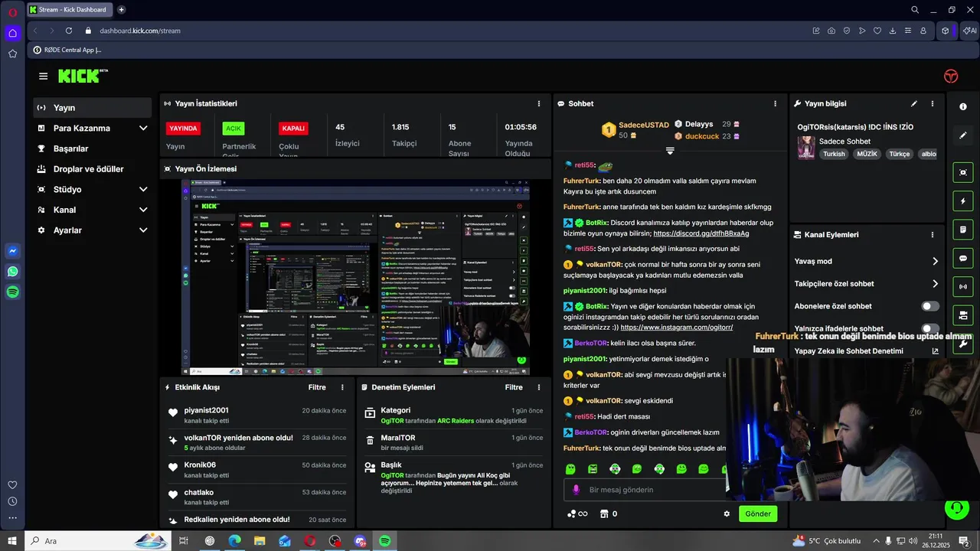Screen dimensions: 980x551
Task: Open Takipçilere özel sohbet options arrow
Action: (935, 284)
